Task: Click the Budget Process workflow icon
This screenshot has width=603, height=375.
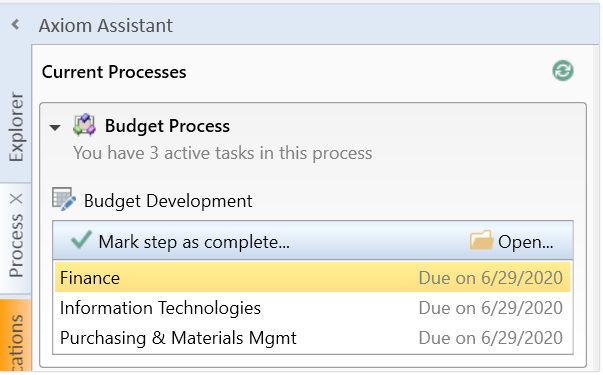Action: (84, 125)
